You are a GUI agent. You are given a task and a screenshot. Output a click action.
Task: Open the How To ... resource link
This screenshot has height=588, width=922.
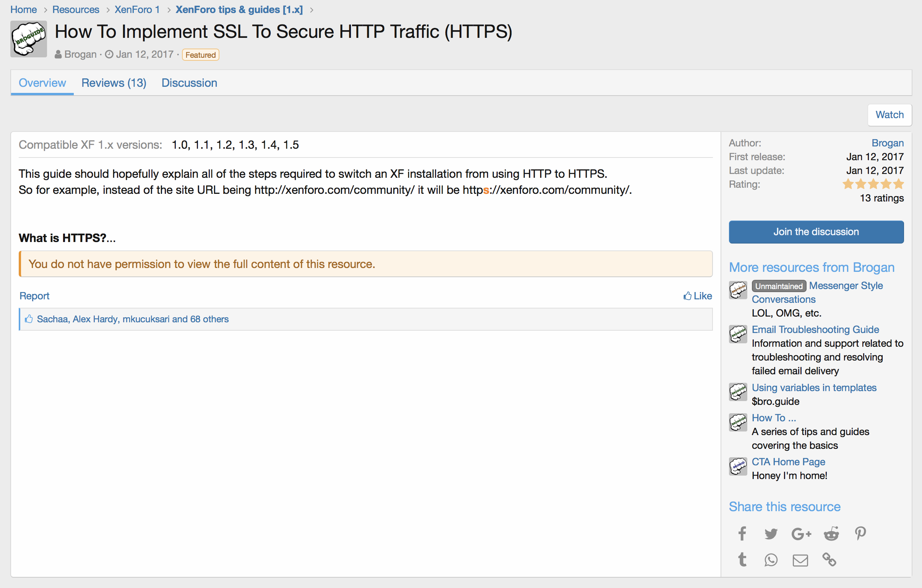pos(774,418)
